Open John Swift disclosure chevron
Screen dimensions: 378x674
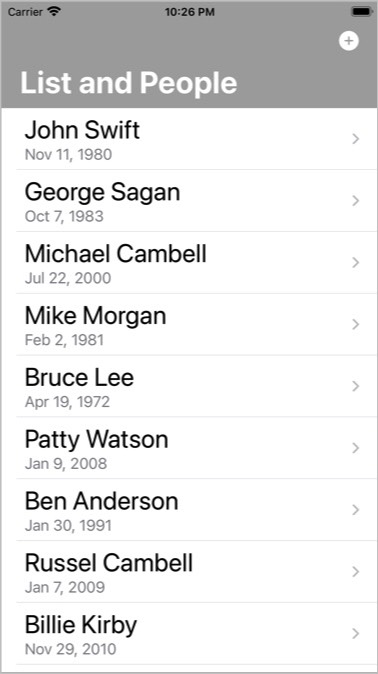click(355, 139)
